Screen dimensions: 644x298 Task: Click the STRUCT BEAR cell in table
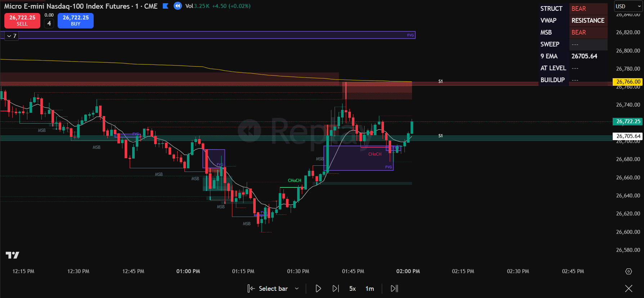coord(588,9)
